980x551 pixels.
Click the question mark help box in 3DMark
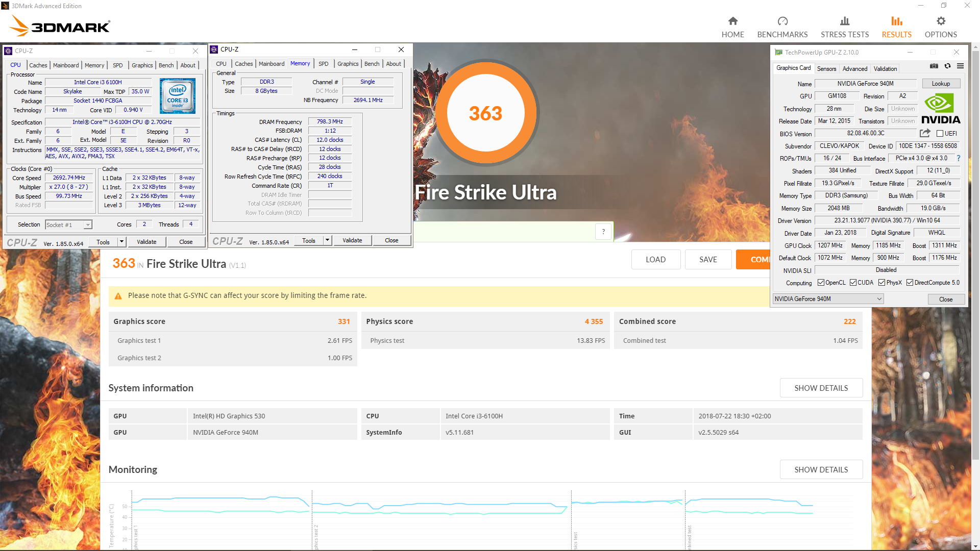[x=603, y=232]
